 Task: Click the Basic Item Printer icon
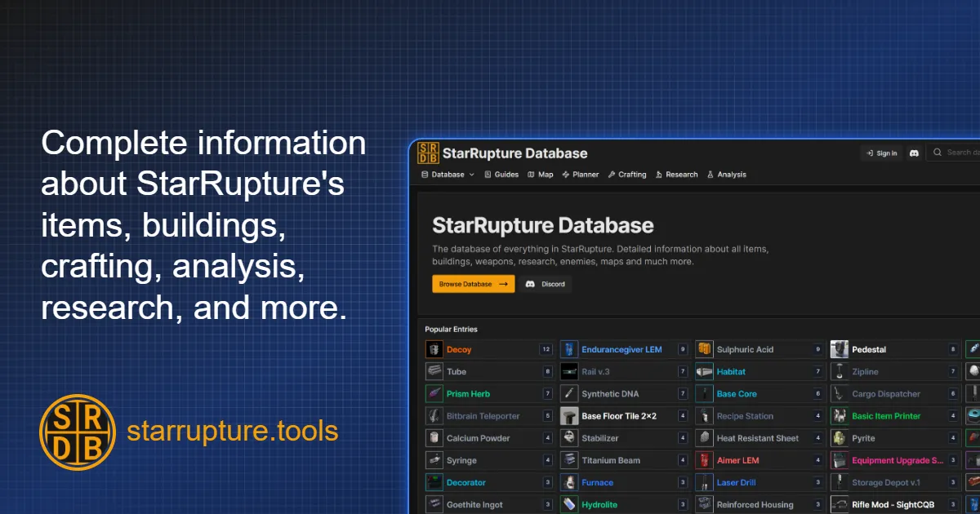[x=839, y=416]
